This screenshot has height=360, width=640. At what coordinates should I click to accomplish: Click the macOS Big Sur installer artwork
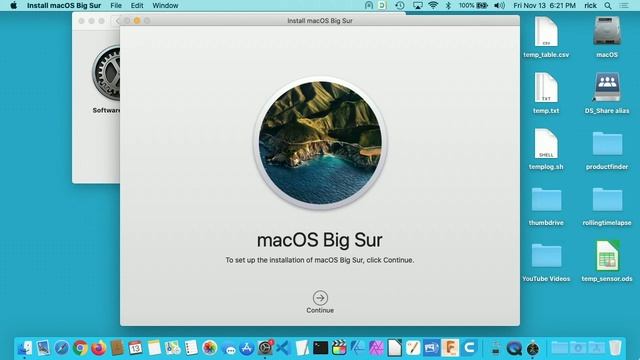click(320, 142)
